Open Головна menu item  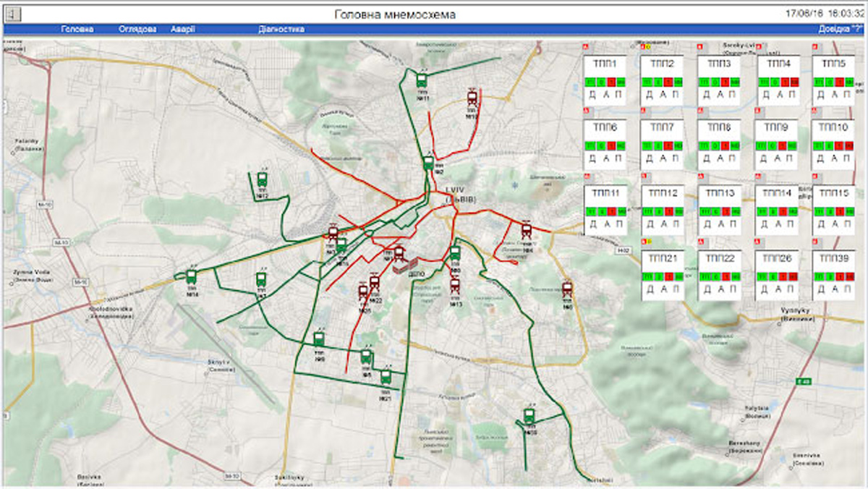[x=77, y=30]
